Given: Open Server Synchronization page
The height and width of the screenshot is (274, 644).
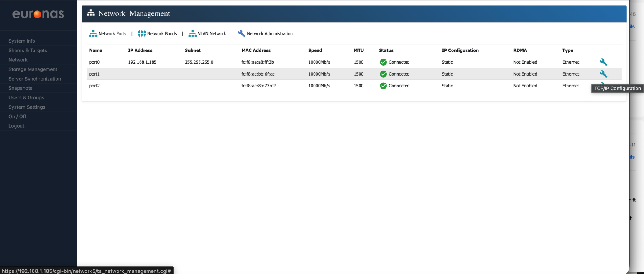Looking at the screenshot, I should click(x=34, y=79).
